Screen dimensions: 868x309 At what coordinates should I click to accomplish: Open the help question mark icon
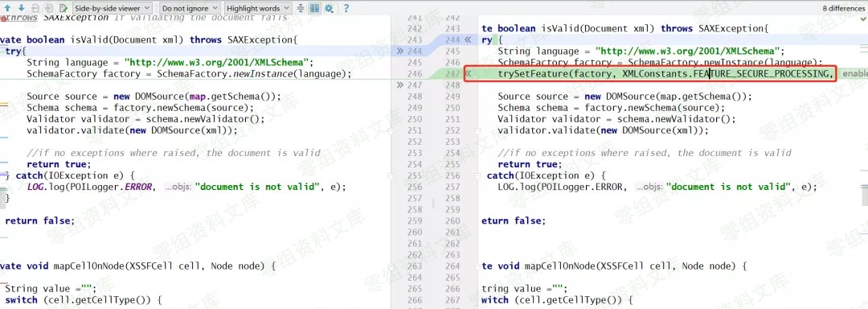click(x=346, y=8)
